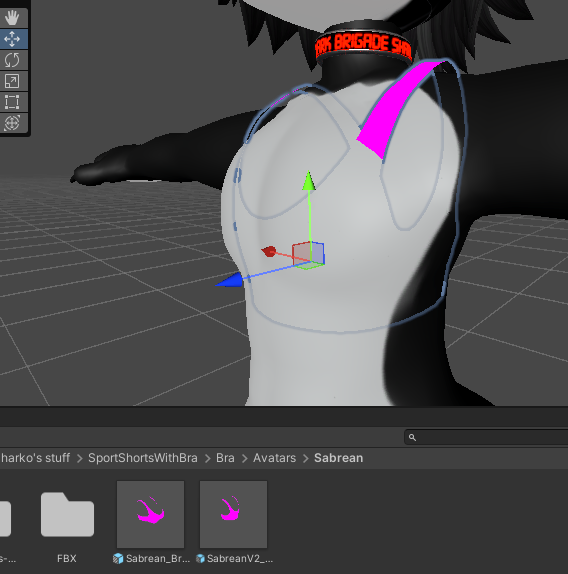The image size is (568, 574).
Task: Open the 'harko's stuff' breadcrumb folder
Action: coord(35,458)
